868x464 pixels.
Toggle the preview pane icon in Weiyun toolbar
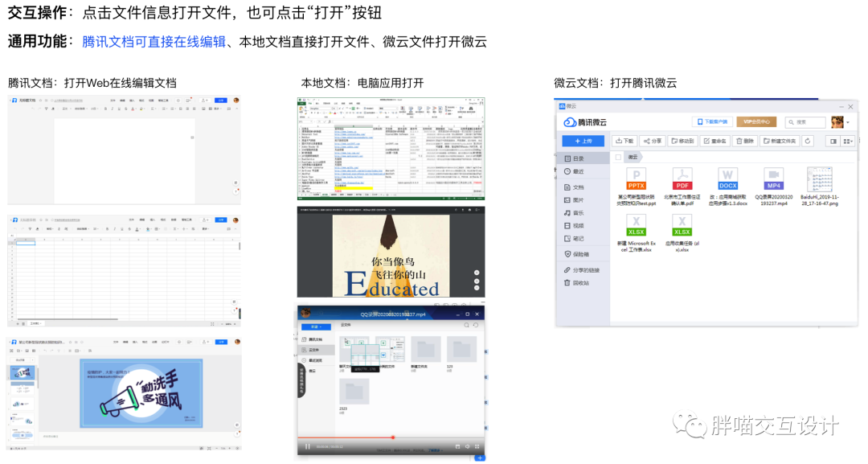tap(833, 142)
